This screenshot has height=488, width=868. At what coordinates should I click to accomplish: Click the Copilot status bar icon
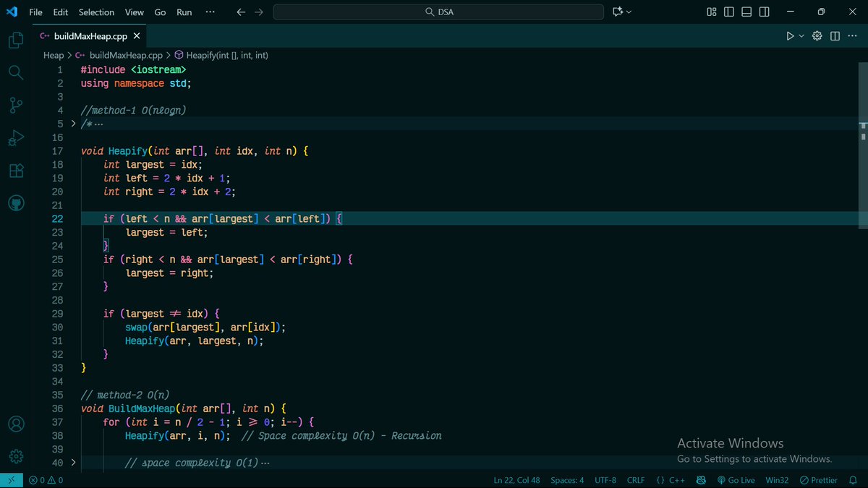tap(701, 480)
